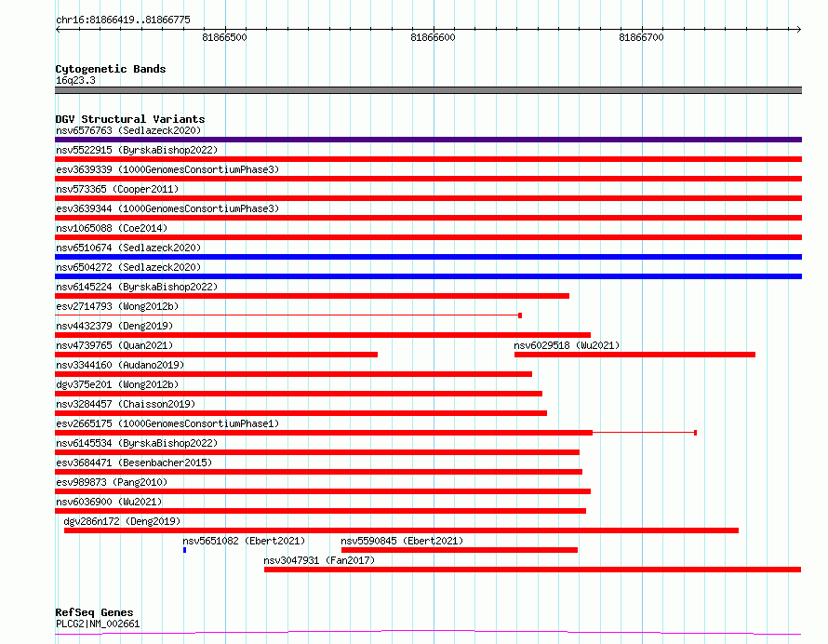This screenshot has height=644, width=828.
Task: Select nsv3284457 (Chaisson2019) variant label
Action: (126, 404)
